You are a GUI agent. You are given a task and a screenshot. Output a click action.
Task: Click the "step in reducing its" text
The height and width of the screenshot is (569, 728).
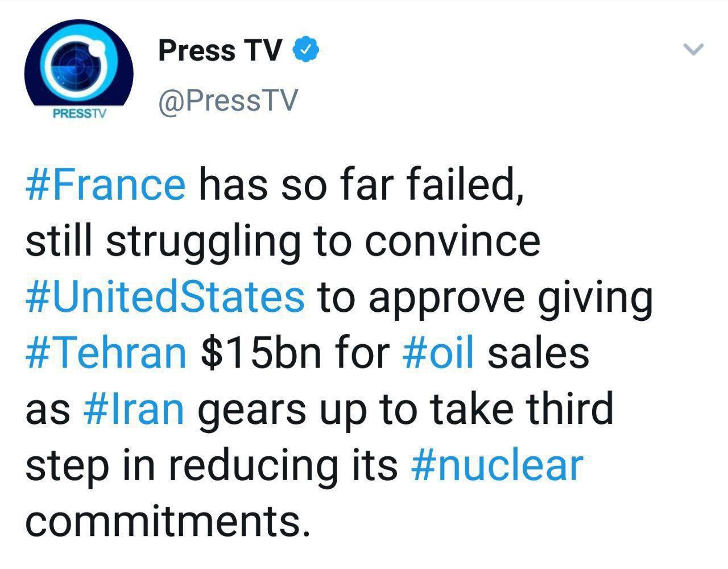pyautogui.click(x=212, y=464)
